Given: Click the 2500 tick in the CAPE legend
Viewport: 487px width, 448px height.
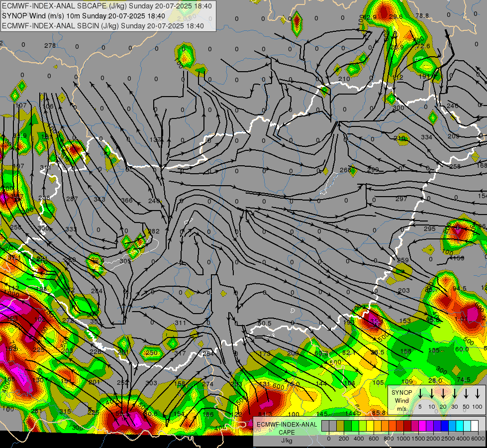Looking at the screenshot, I should click(448, 439).
